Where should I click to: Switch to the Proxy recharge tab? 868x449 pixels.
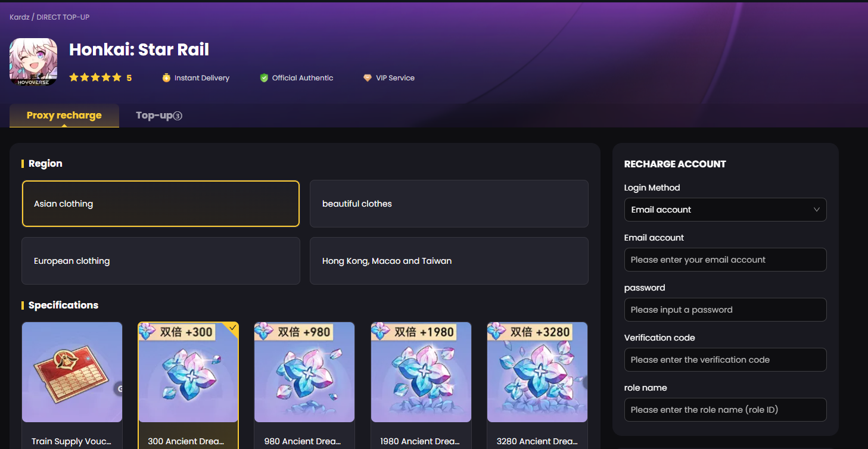pyautogui.click(x=64, y=116)
